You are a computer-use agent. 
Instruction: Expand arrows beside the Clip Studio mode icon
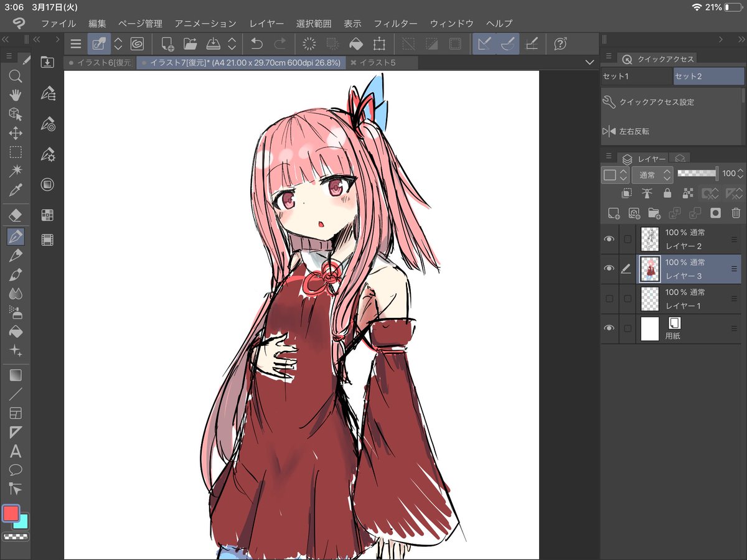pos(118,44)
